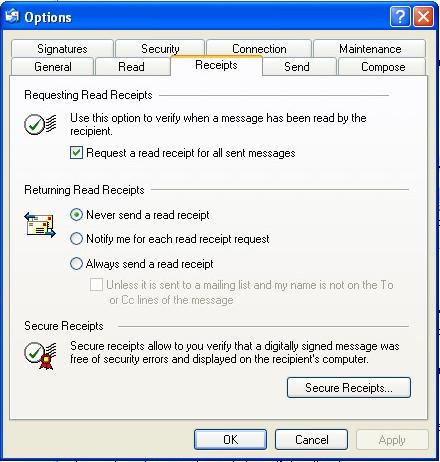Click the secure receipts ribbon icon

40,355
